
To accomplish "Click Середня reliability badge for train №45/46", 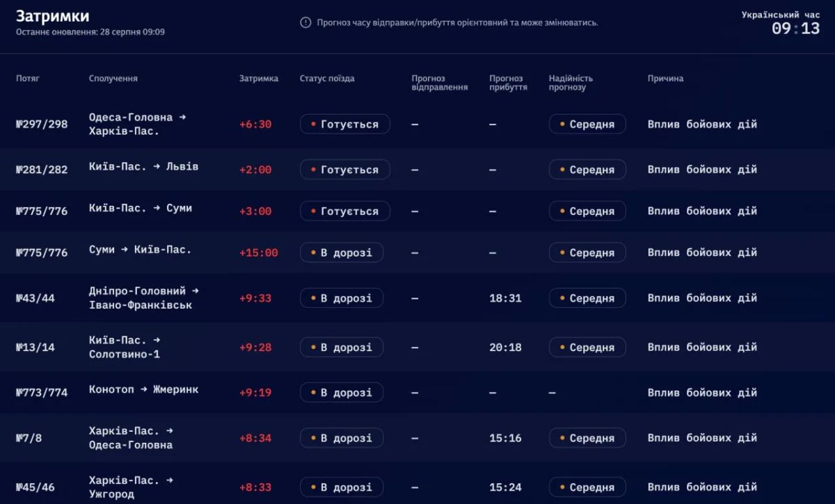I will (x=587, y=487).
